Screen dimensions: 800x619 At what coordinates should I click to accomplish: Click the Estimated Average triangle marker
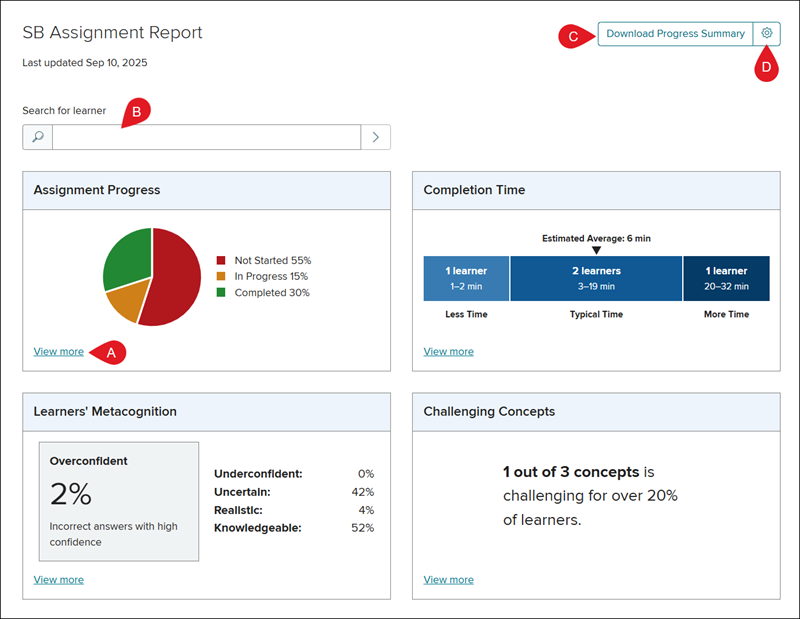coord(596,250)
